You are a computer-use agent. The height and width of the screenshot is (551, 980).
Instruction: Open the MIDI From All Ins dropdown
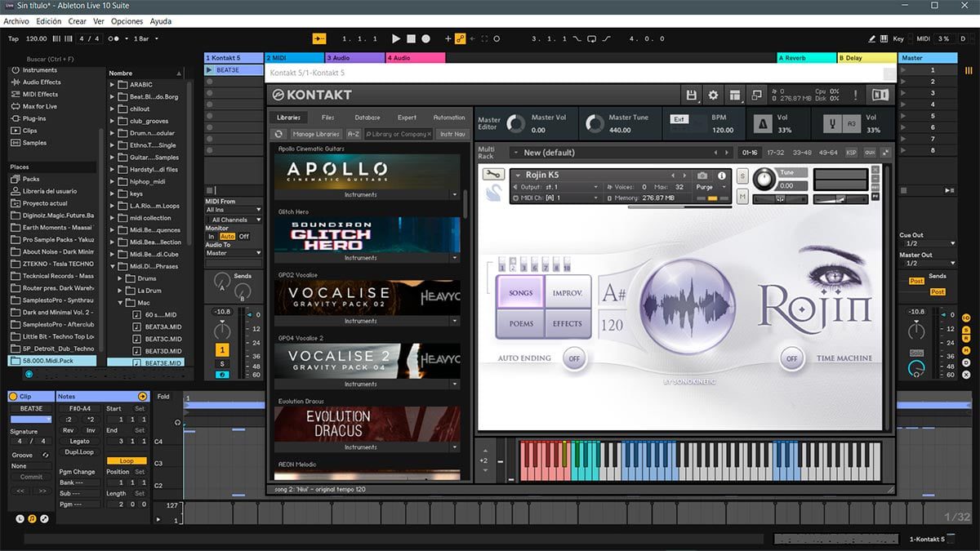234,210
